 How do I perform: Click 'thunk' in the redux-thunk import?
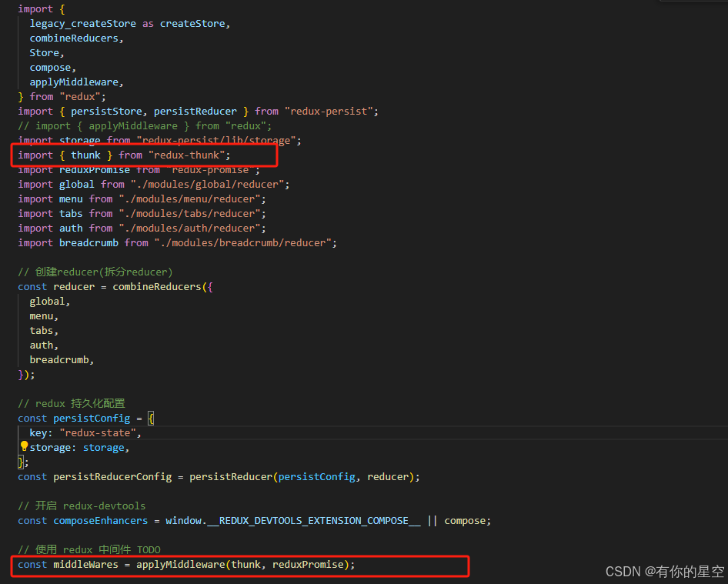click(85, 155)
